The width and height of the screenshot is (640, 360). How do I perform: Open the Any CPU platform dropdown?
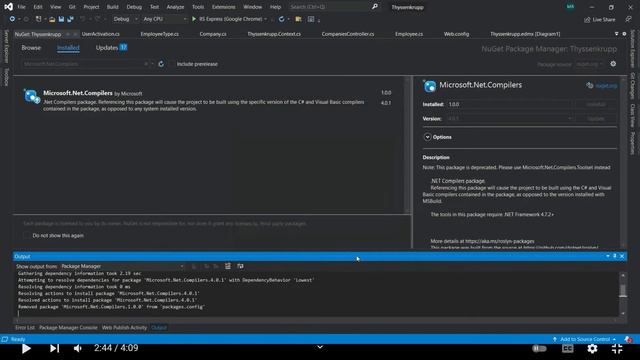pos(164,19)
